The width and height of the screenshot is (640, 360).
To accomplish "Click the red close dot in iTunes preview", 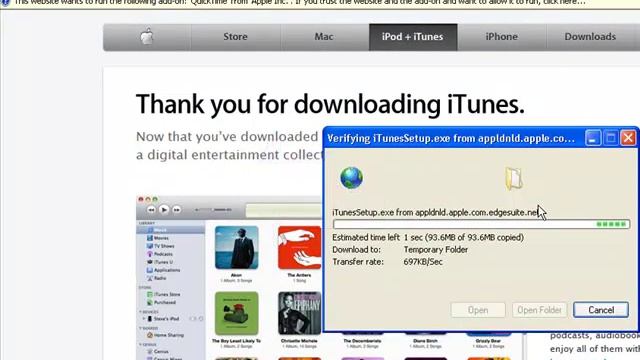I will click(x=141, y=200).
